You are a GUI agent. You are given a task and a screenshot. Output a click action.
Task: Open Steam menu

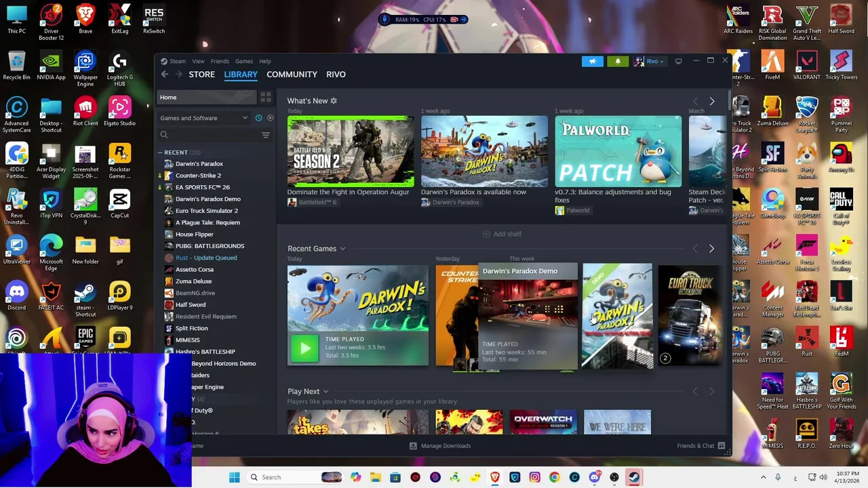(177, 62)
